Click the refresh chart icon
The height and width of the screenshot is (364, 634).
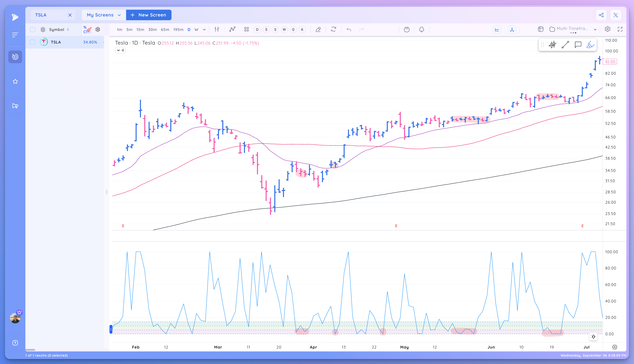tap(334, 30)
